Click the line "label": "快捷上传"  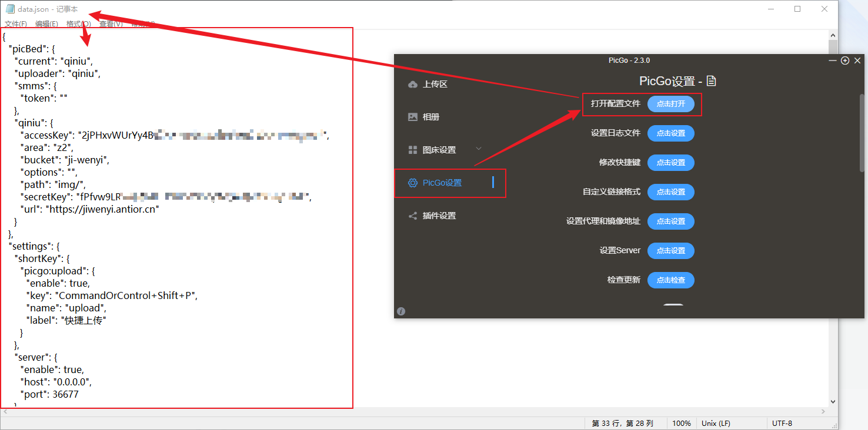(66, 320)
